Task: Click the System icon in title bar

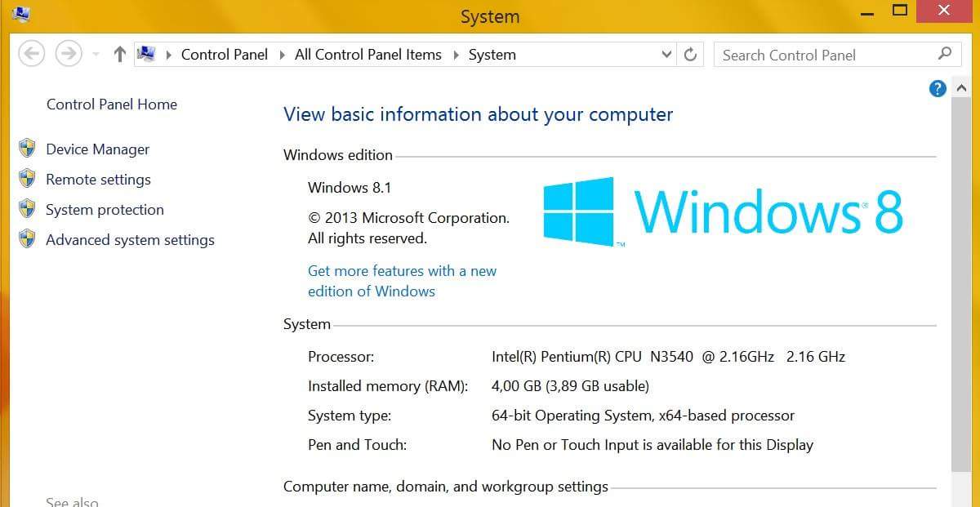Action: coord(22,13)
